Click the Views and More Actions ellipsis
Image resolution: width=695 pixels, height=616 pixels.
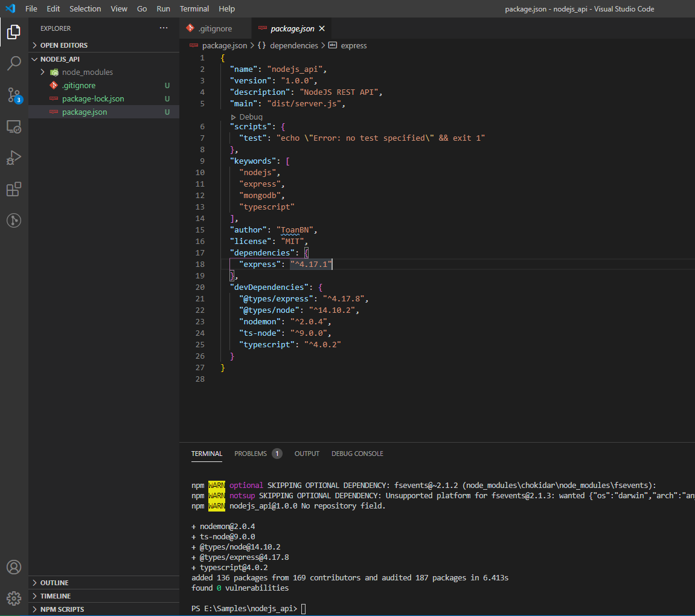[163, 27]
